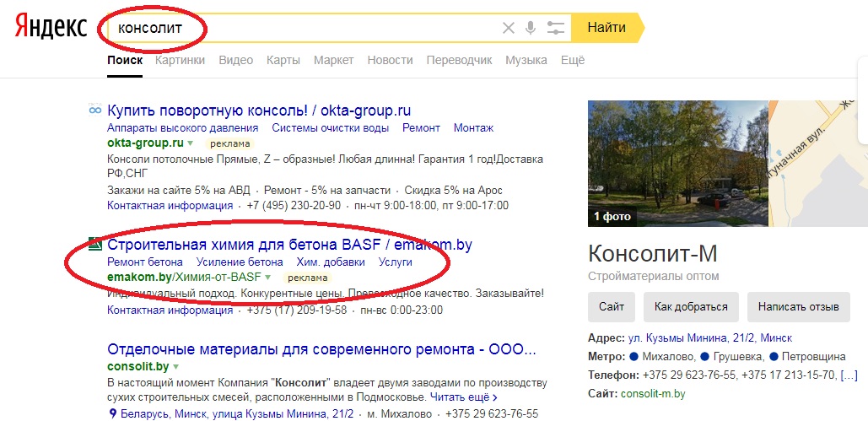Open address Беларусь, Минск, улица Кузьмы Минина
Viewport: 868px width, 421px height.
(x=237, y=413)
